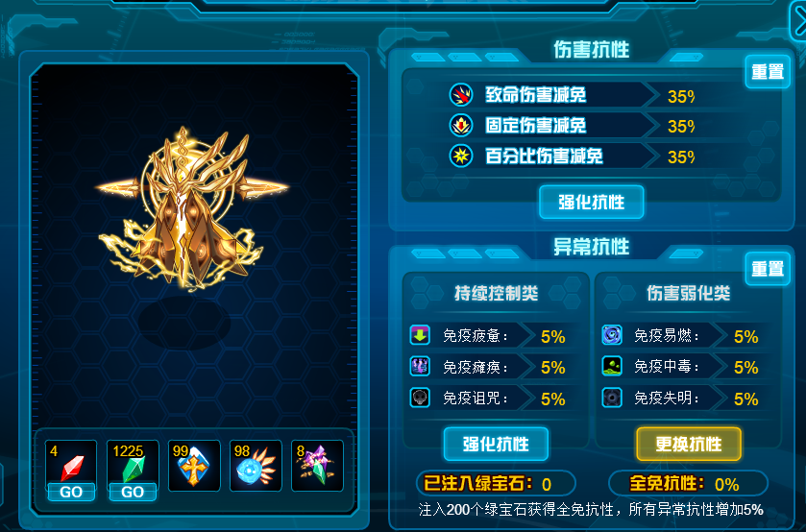806x532 pixels.
Task: Click the 免疫易燃 swirl icon
Action: [612, 335]
